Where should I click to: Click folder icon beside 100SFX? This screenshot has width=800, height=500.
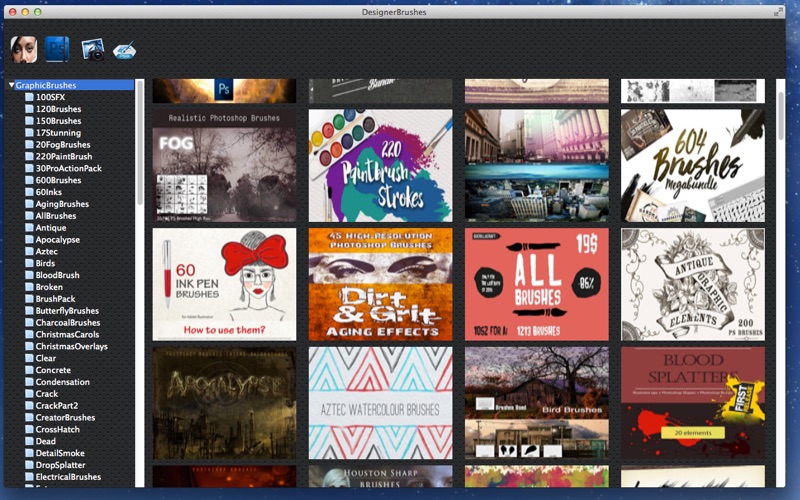pyautogui.click(x=30, y=97)
